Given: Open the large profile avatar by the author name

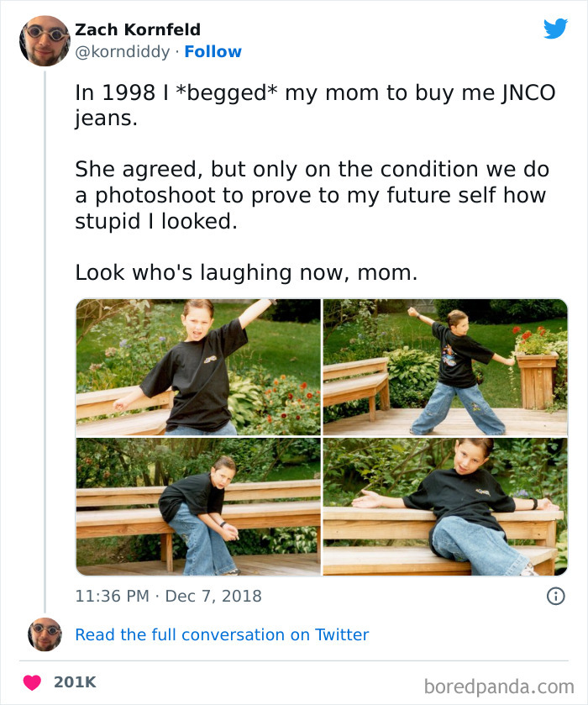Looking at the screenshot, I should point(45,40).
